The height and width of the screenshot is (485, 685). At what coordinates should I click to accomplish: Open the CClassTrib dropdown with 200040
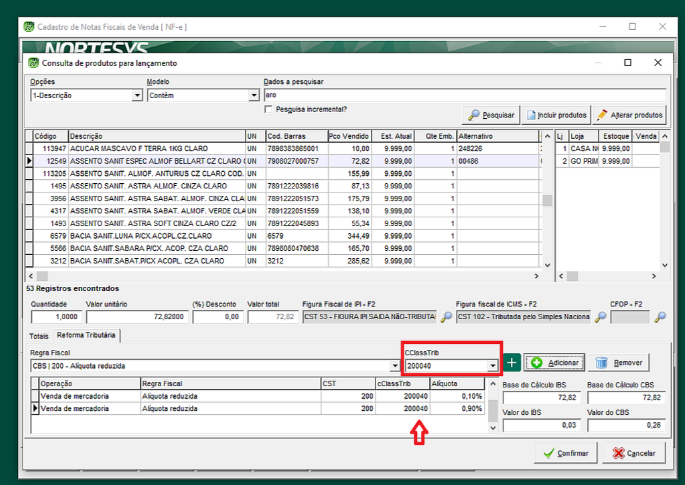pyautogui.click(x=492, y=366)
